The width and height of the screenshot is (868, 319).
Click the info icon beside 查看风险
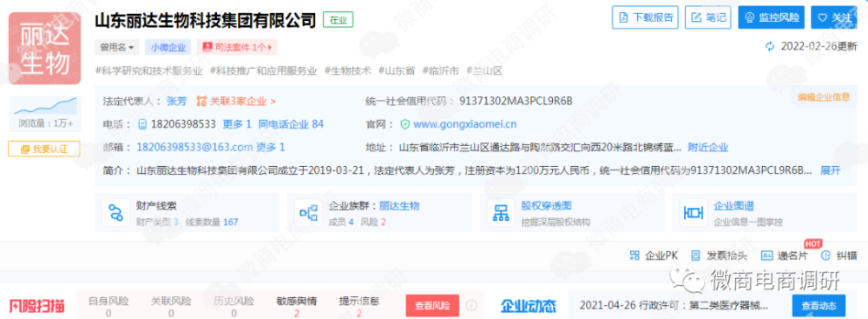(x=471, y=305)
